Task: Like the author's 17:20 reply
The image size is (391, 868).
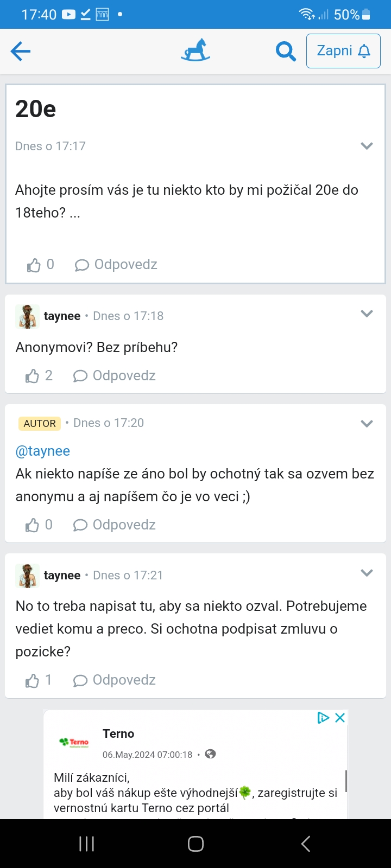Action: click(x=33, y=525)
